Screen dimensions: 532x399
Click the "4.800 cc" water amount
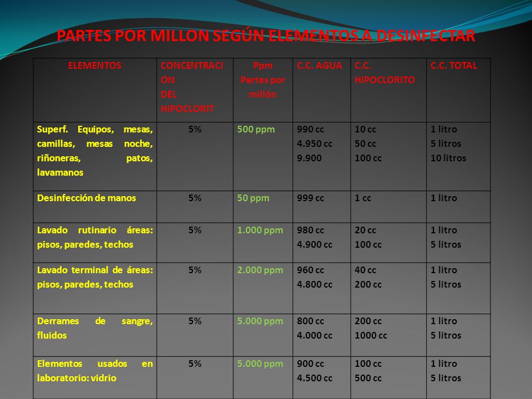tap(315, 285)
